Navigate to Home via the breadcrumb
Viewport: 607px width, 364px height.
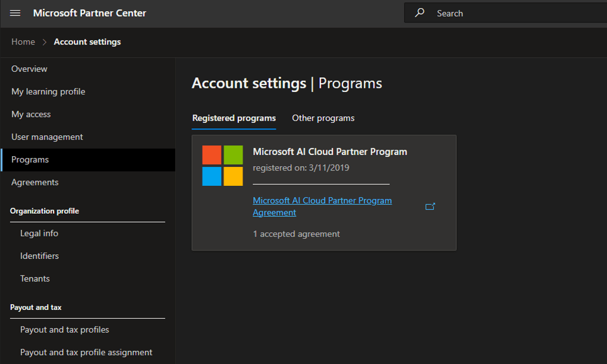pos(23,42)
